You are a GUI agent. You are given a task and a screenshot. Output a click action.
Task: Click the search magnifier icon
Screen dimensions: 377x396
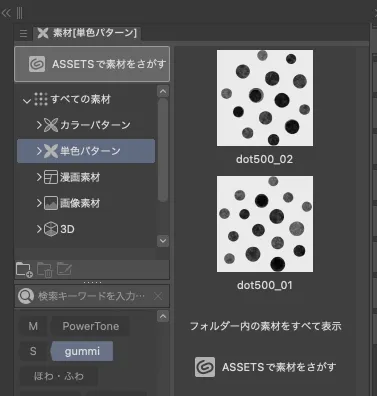pos(26,296)
